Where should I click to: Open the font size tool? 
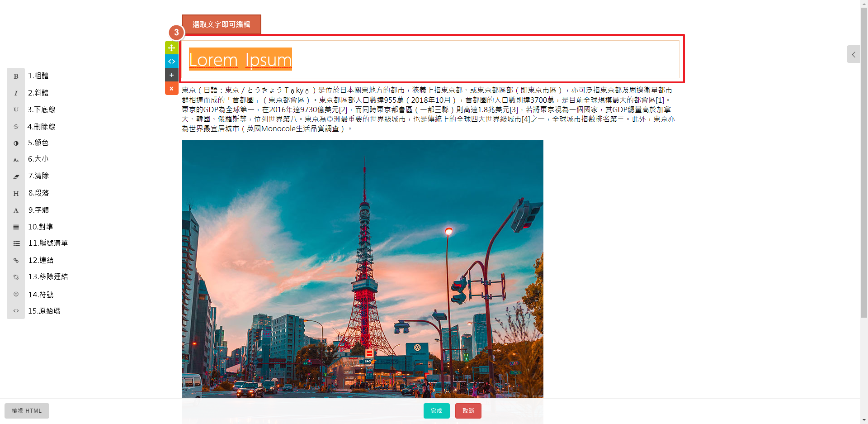pyautogui.click(x=16, y=160)
